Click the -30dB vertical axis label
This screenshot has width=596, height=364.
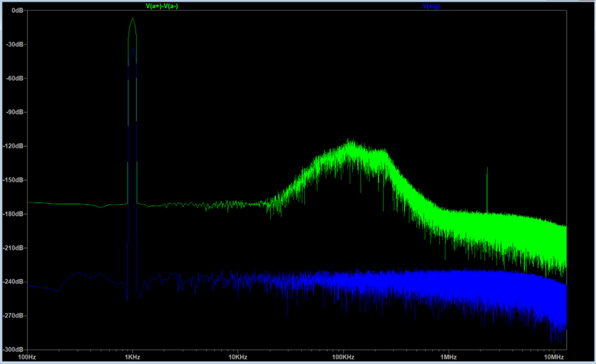click(x=15, y=45)
